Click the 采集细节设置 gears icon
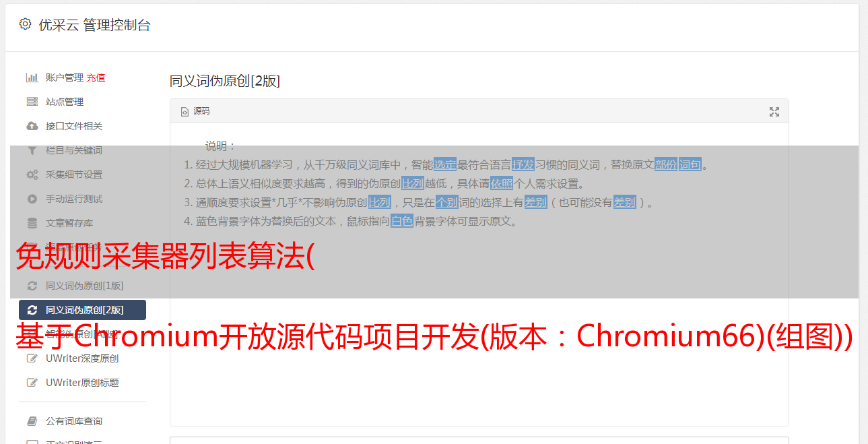The image size is (868, 444). pos(32,175)
